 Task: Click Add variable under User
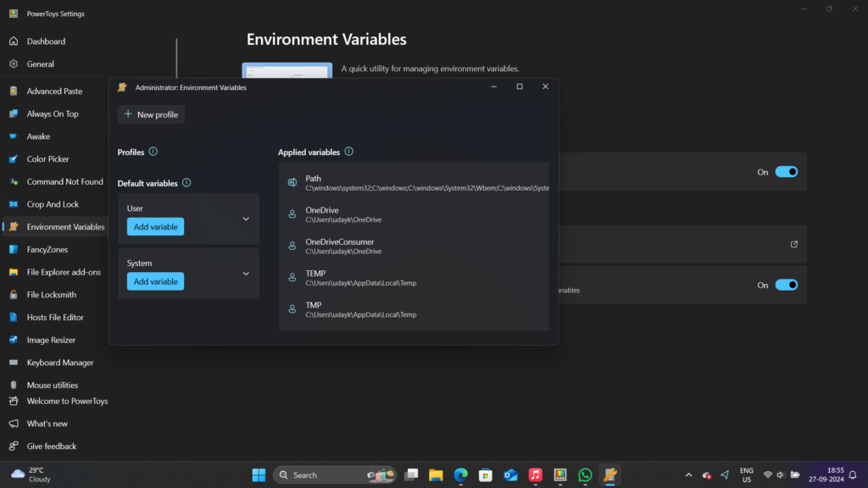[156, 227]
